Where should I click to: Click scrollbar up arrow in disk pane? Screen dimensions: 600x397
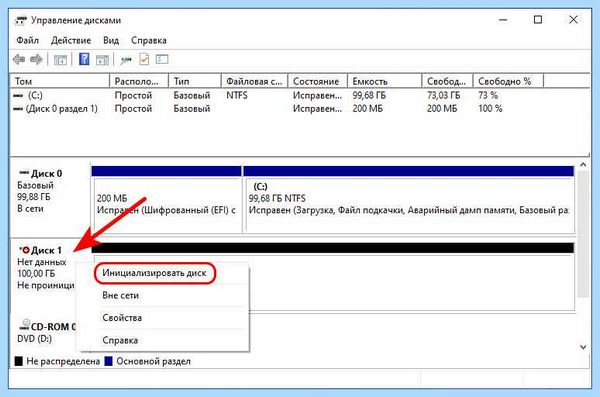(583, 165)
